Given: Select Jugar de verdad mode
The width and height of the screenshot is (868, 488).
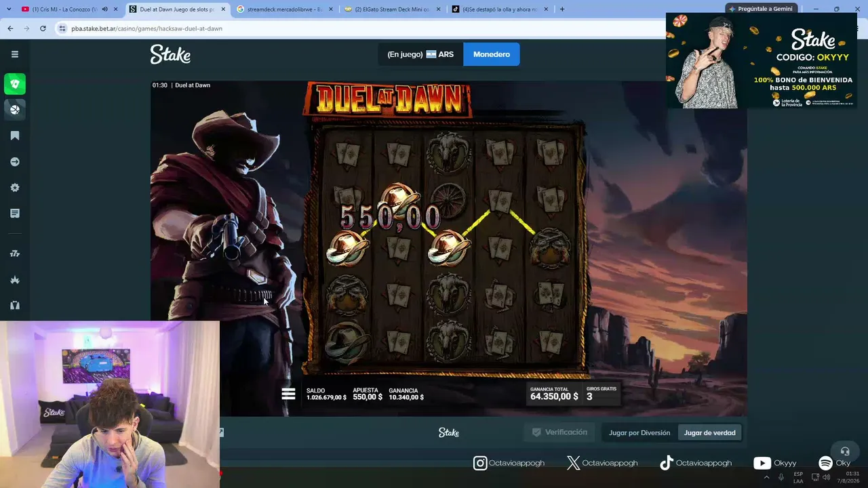Looking at the screenshot, I should pyautogui.click(x=709, y=432).
